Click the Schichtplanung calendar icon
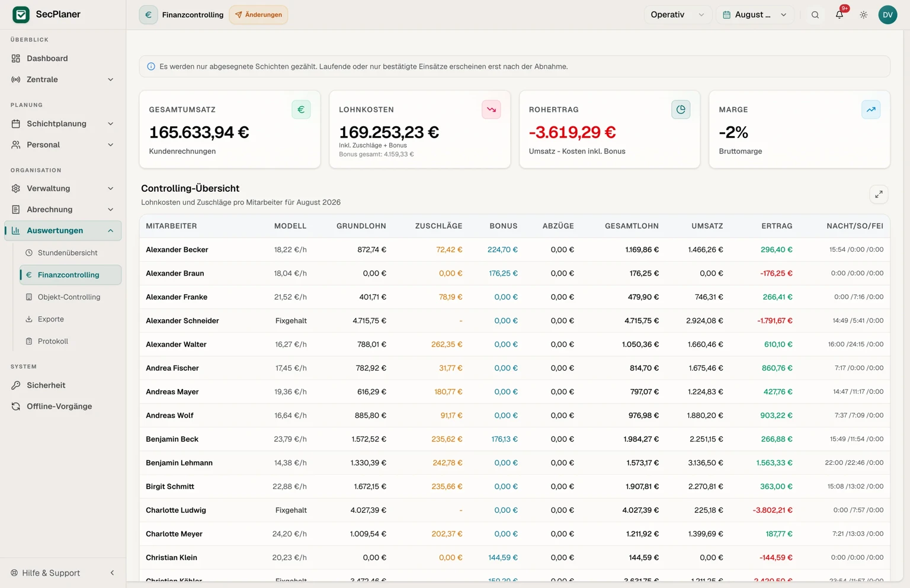The image size is (910, 588). (16, 124)
